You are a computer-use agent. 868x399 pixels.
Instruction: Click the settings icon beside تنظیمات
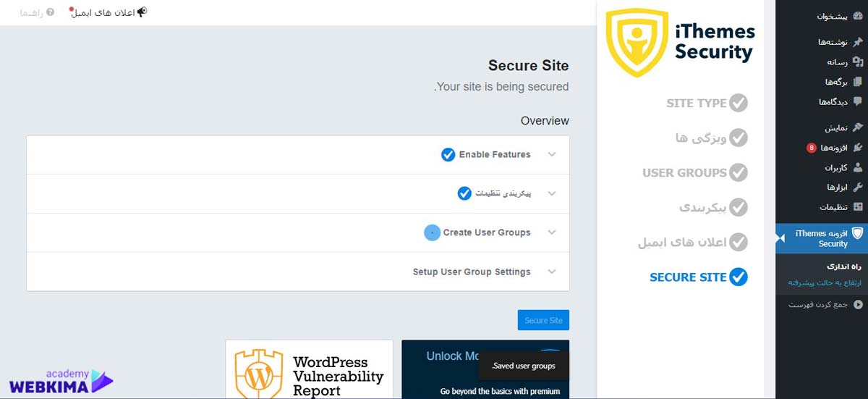coord(858,207)
